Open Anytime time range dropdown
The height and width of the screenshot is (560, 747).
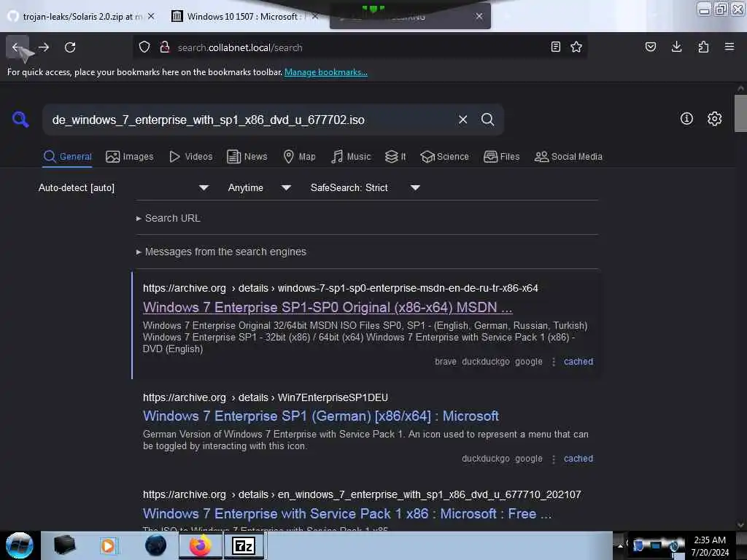pos(259,187)
